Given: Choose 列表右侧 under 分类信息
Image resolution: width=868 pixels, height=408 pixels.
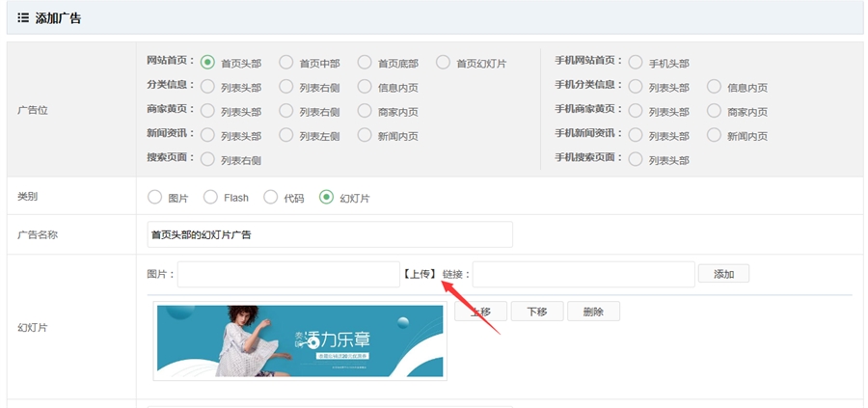Looking at the screenshot, I should (285, 87).
